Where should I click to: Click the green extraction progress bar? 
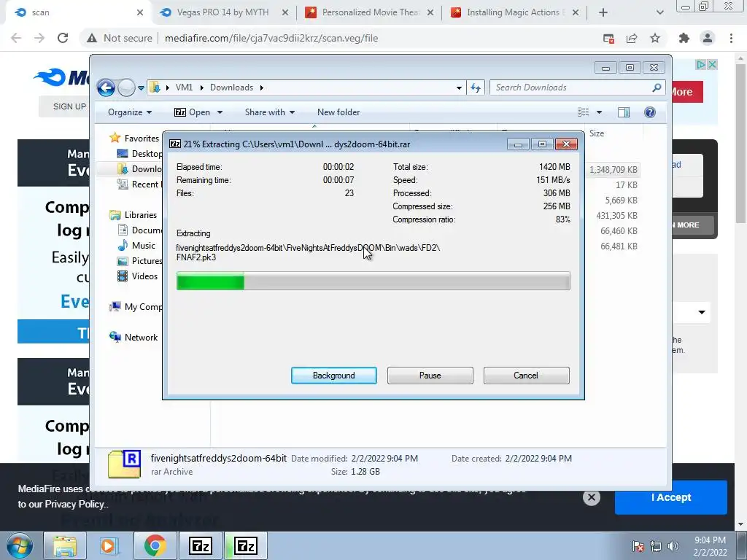coord(373,281)
